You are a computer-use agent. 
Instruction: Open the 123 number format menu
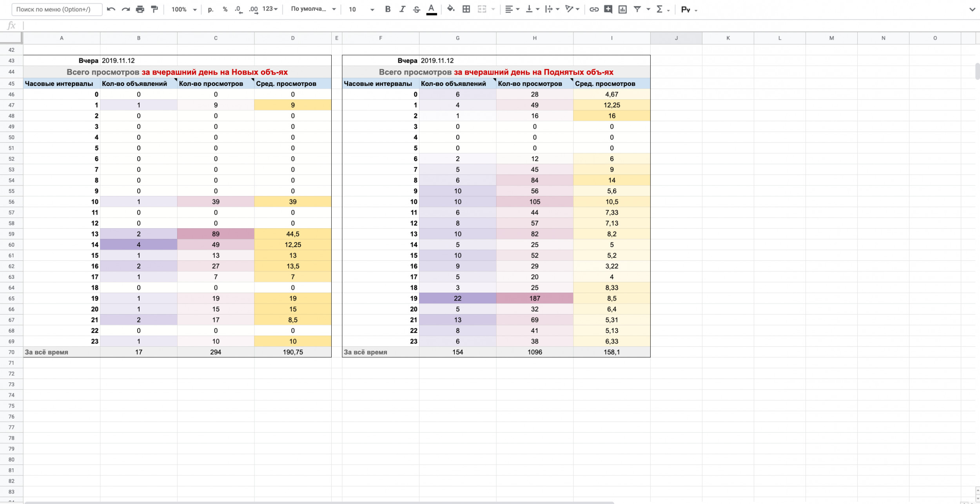pos(270,9)
